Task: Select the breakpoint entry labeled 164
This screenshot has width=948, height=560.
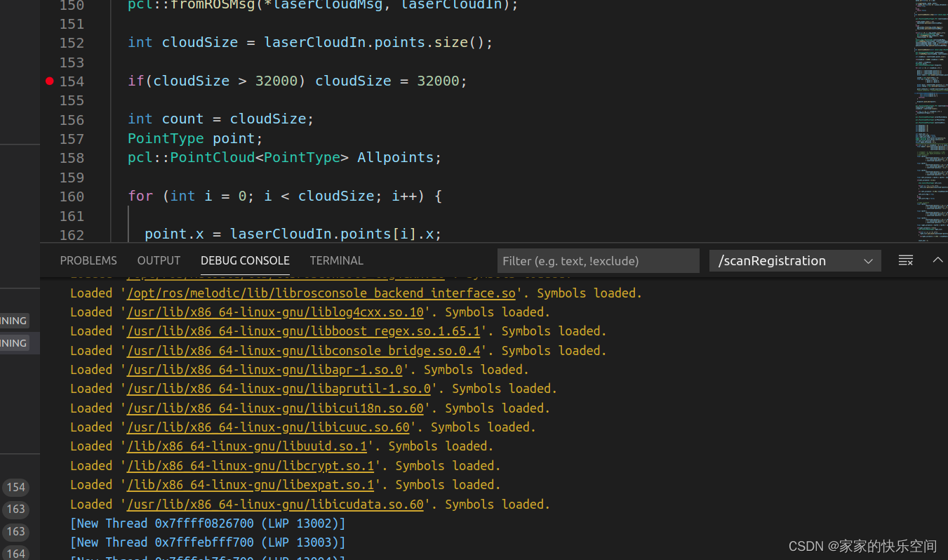Action: pyautogui.click(x=15, y=554)
